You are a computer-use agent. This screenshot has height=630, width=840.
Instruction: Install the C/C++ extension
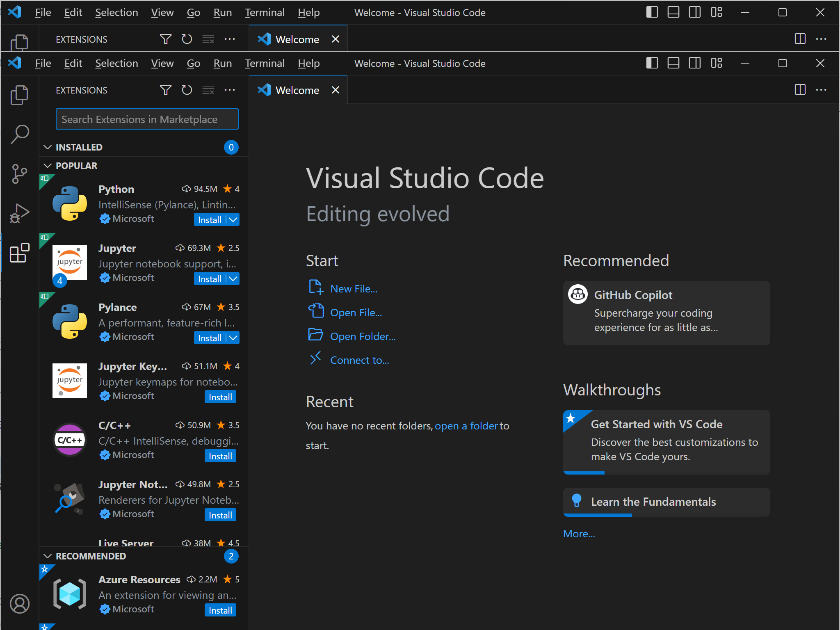coord(220,456)
